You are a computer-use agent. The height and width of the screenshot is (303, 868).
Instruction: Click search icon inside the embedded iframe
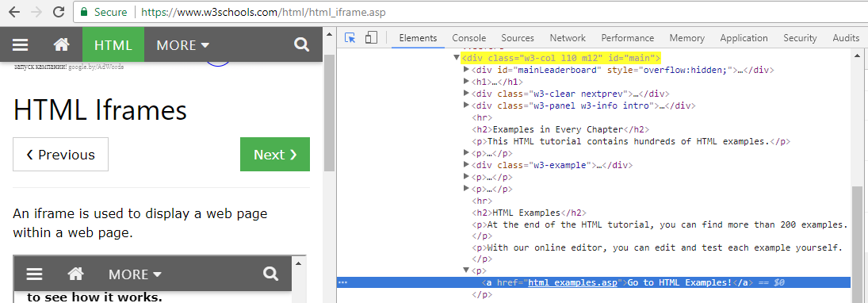coord(270,273)
